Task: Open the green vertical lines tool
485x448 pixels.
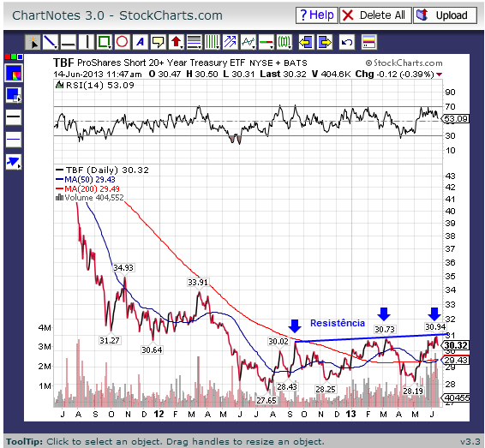Action: pos(212,42)
